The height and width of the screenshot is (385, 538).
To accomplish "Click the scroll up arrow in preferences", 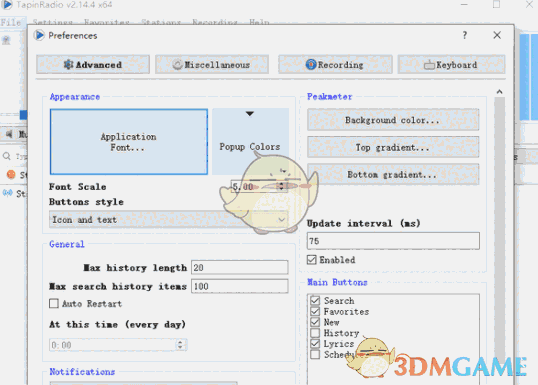I will [x=500, y=92].
